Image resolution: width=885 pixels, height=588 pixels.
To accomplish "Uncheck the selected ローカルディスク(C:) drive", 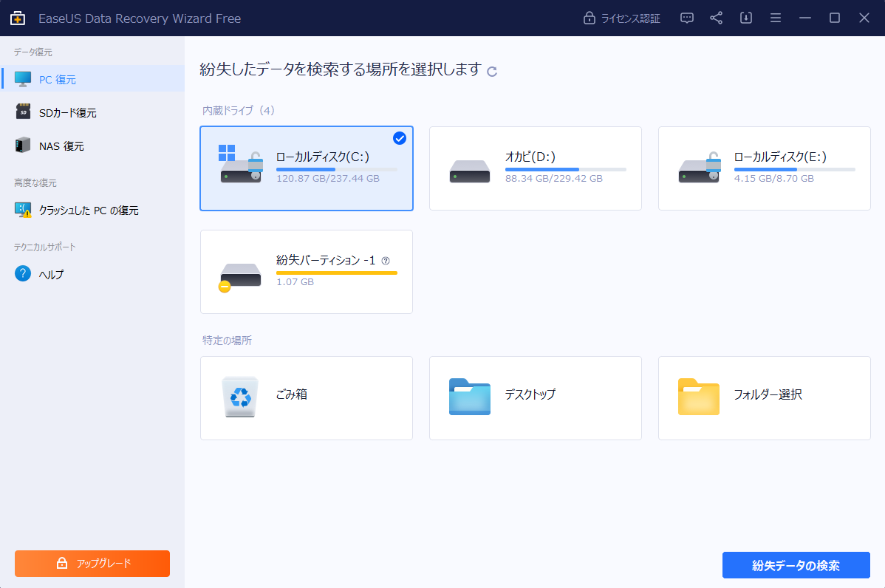I will coord(399,138).
